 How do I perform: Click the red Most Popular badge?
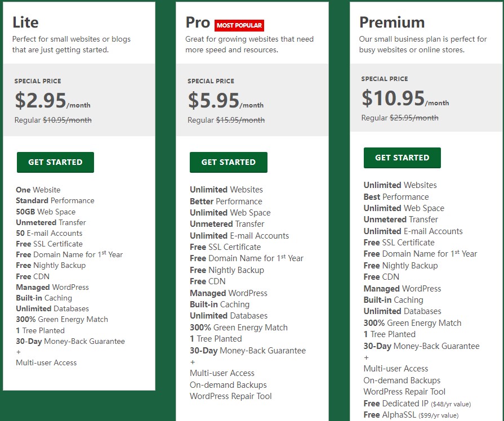click(239, 25)
